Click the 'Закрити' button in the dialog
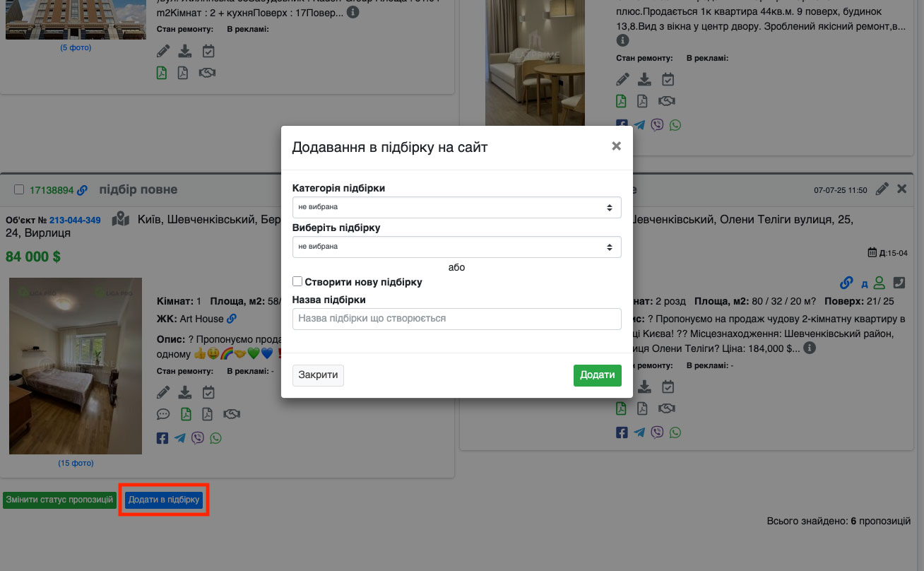924x571 pixels. [318, 375]
